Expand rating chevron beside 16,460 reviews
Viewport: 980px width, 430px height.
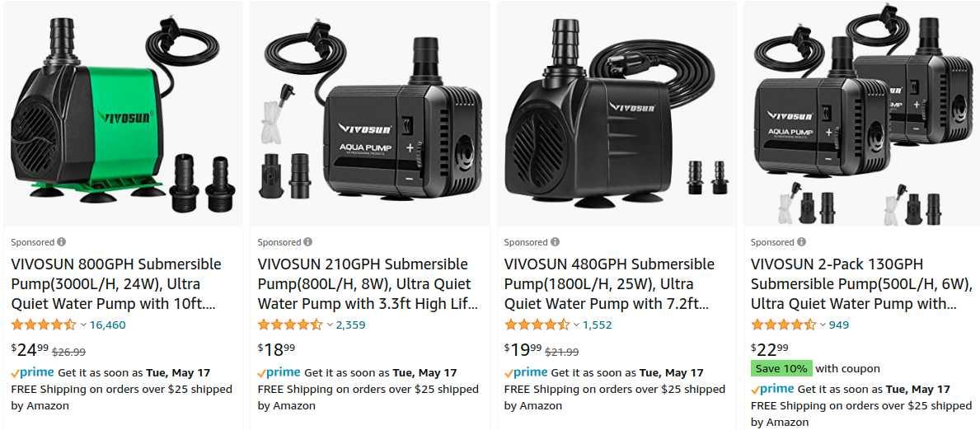83,325
